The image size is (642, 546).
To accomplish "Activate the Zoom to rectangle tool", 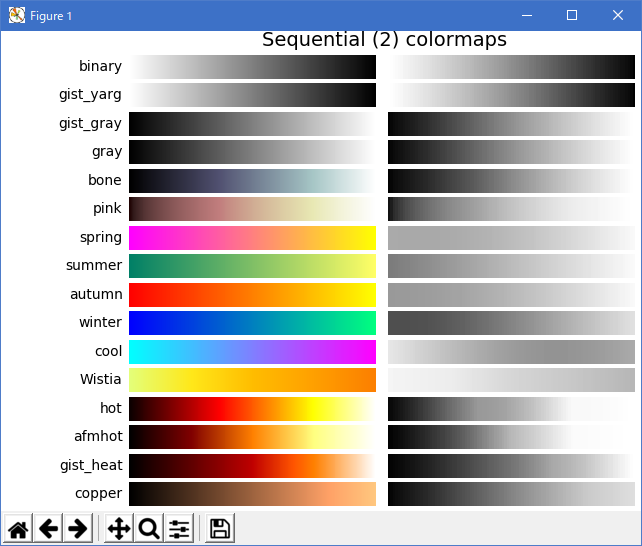I will [x=149, y=528].
